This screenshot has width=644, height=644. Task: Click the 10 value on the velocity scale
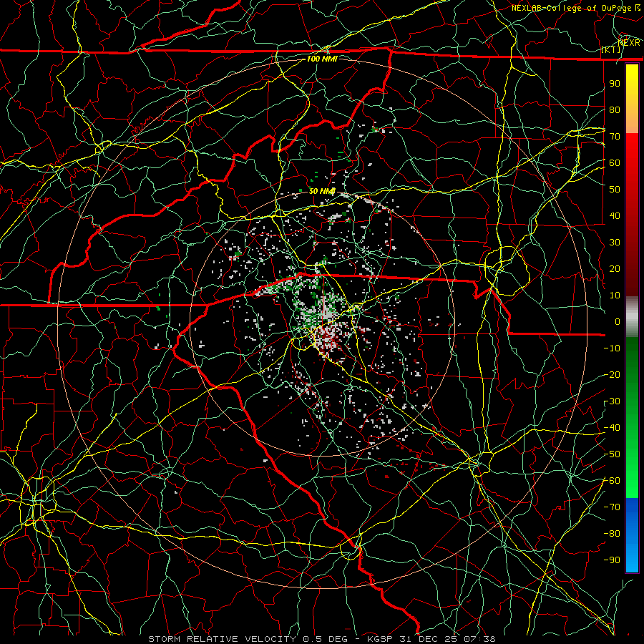coord(615,296)
